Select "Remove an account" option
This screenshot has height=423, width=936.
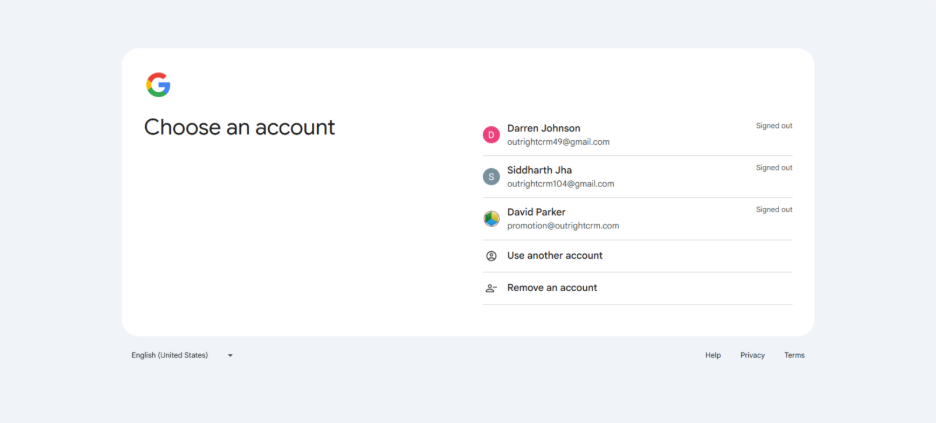tap(552, 288)
